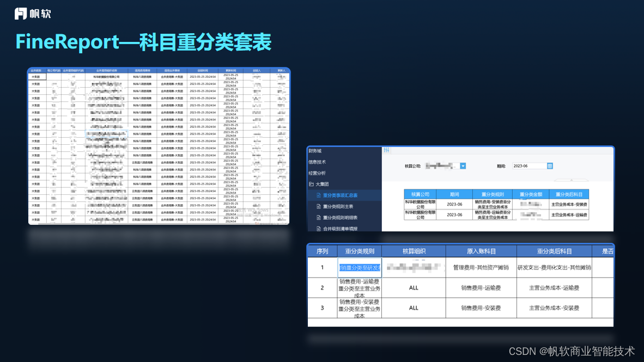Click the file icon beside 重分类事项汇总表
Screen dimensions: 644x362
point(319,195)
